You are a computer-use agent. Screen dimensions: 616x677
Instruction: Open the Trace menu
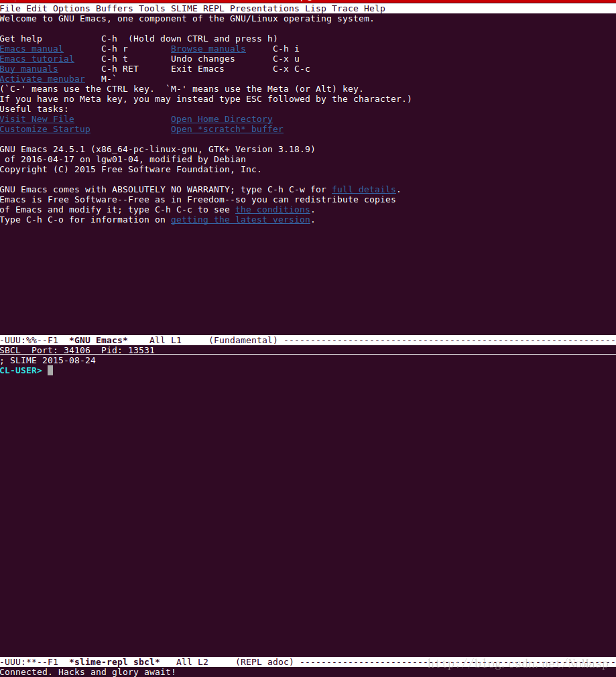point(345,9)
